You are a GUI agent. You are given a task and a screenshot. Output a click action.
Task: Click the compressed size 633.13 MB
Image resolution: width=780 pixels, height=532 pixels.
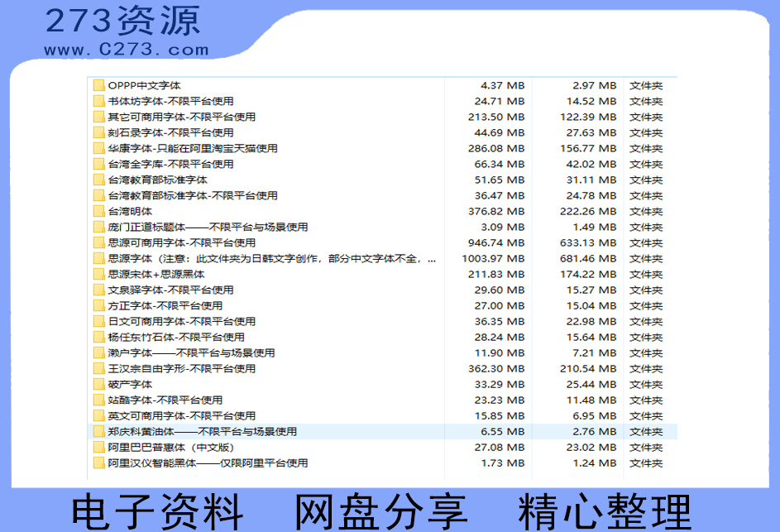point(588,242)
